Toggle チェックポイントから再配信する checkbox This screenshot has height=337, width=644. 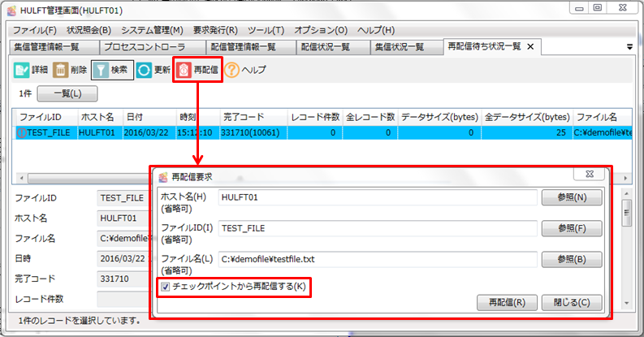165,287
